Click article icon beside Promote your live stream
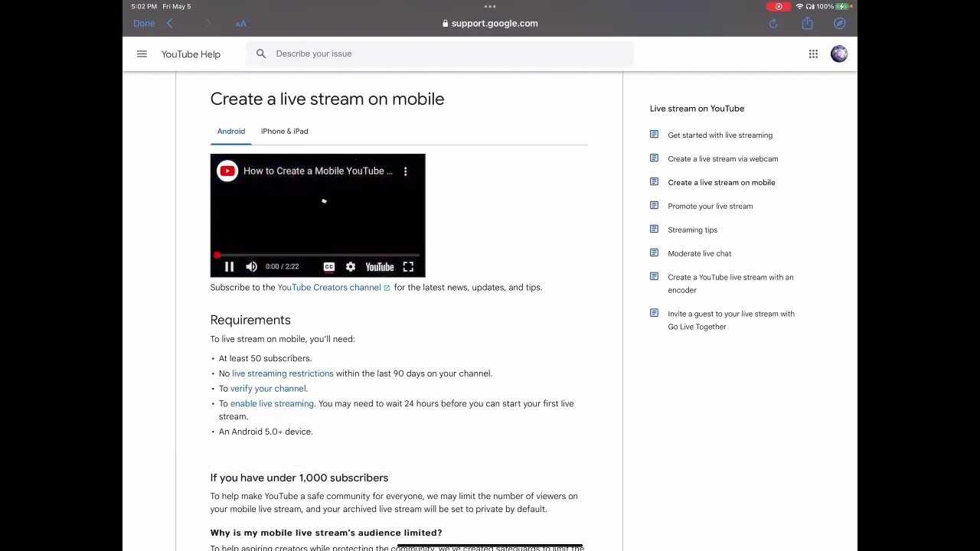The width and height of the screenshot is (980, 551). coord(654,205)
